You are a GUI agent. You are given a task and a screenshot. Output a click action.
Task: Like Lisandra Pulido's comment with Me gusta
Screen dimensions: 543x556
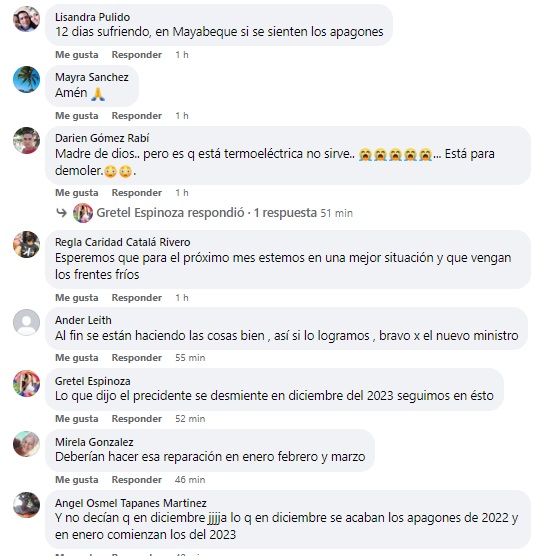pos(77,55)
